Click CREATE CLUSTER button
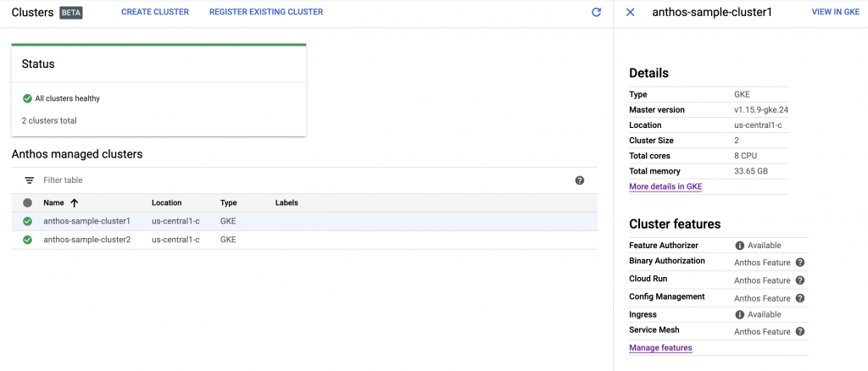This screenshot has height=371, width=868. [x=155, y=12]
